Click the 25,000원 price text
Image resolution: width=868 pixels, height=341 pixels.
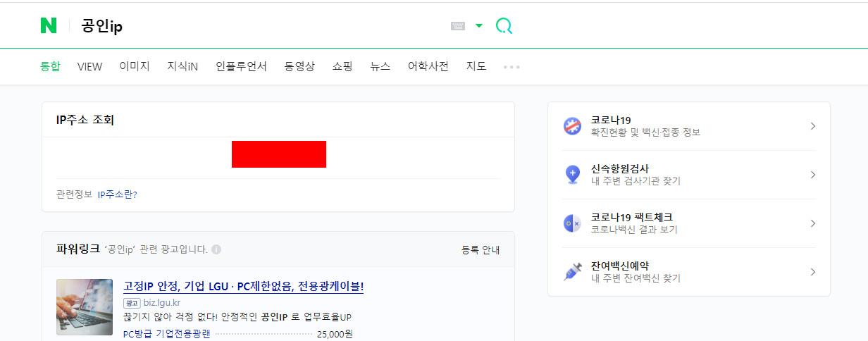[x=335, y=334]
